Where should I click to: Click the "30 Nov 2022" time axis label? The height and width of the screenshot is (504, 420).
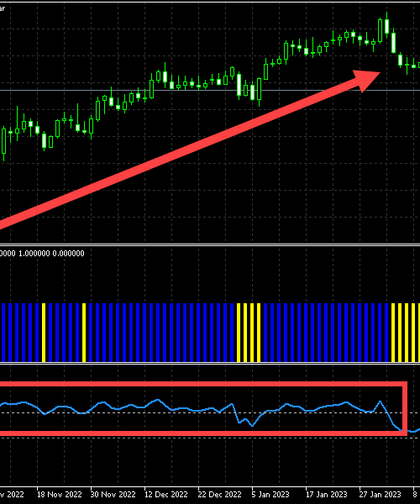pyautogui.click(x=113, y=494)
